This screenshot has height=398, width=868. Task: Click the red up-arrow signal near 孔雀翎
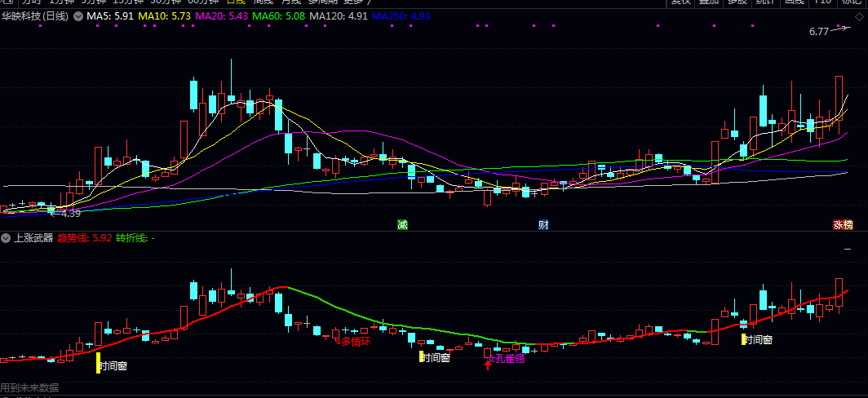click(x=488, y=363)
